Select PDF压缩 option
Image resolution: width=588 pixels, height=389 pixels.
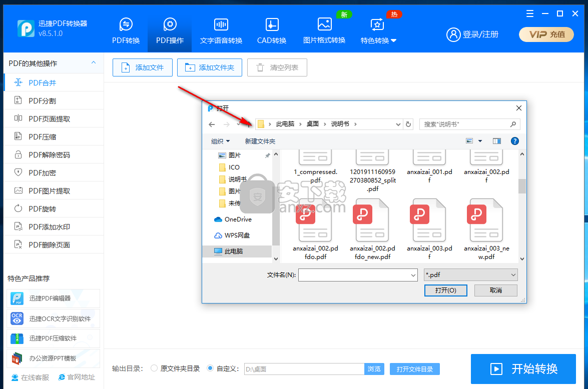click(54, 136)
